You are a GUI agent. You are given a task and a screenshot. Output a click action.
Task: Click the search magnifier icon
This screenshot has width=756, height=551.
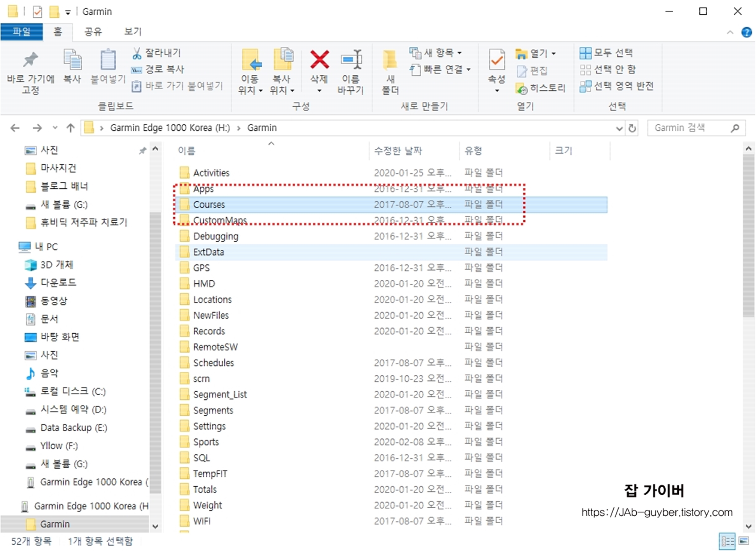tap(735, 128)
